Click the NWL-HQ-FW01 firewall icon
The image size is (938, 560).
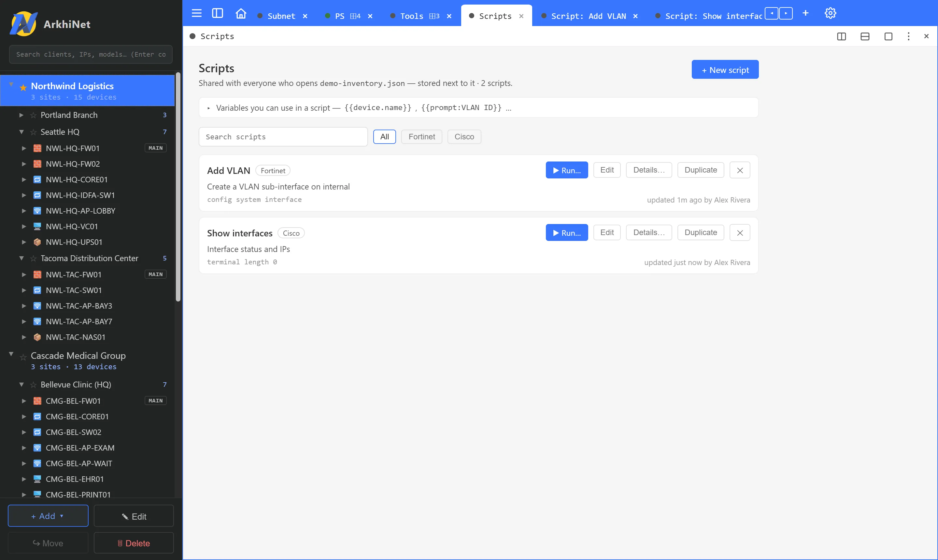click(37, 148)
